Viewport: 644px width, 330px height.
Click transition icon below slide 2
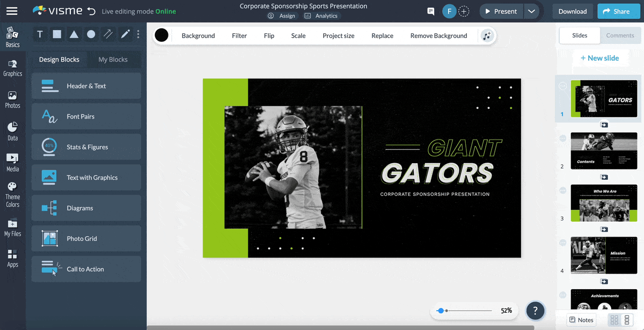tap(604, 177)
